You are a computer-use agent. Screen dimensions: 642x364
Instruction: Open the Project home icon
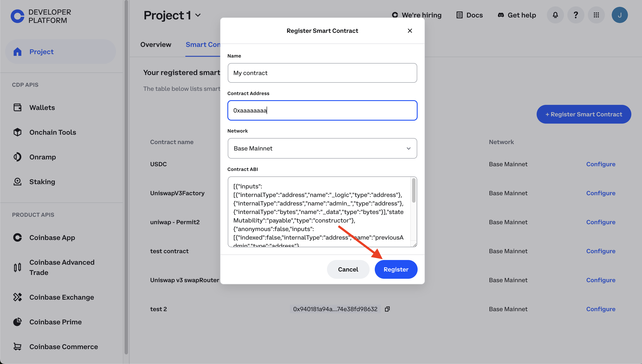[x=17, y=52]
